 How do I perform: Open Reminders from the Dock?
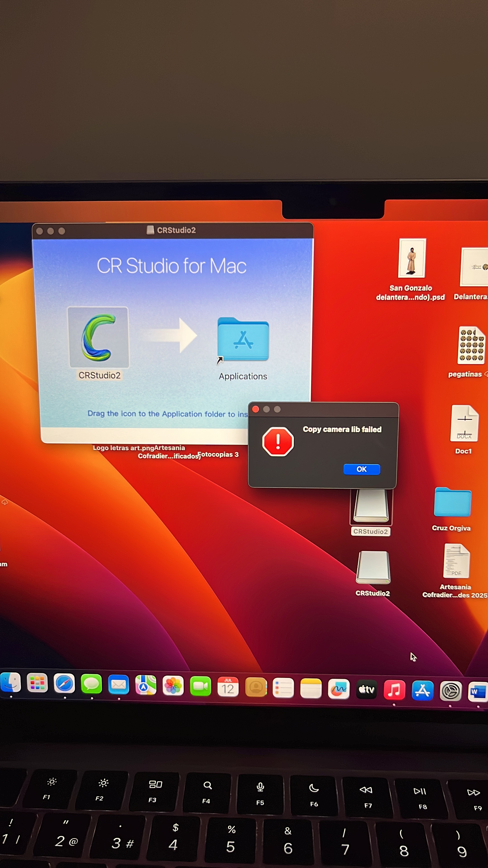pos(283,688)
